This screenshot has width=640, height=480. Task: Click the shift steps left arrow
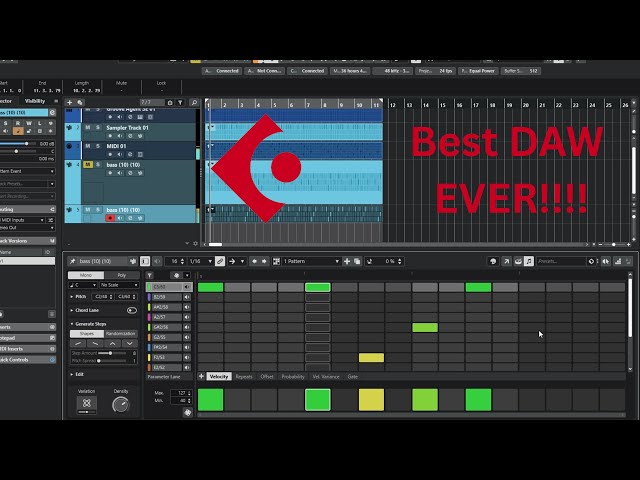click(x=254, y=261)
